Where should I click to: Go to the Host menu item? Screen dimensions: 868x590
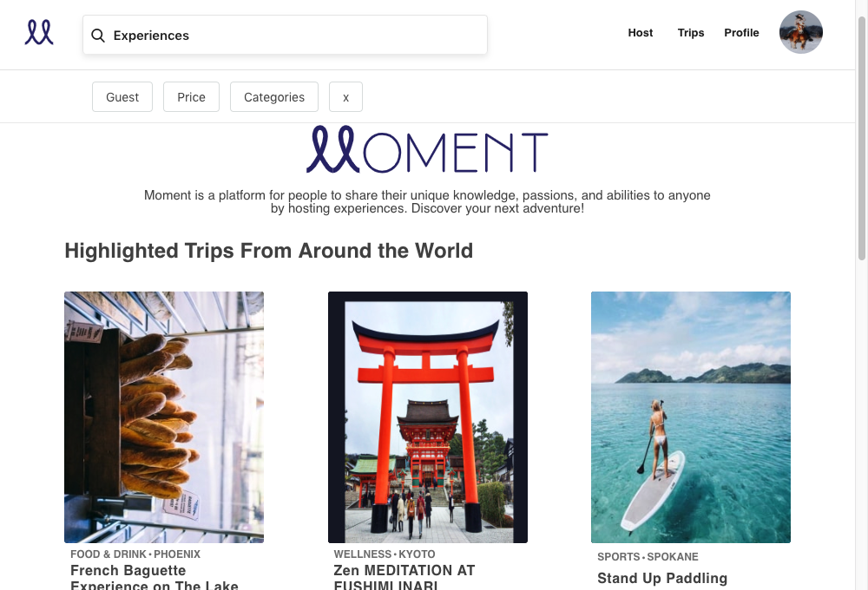click(641, 33)
